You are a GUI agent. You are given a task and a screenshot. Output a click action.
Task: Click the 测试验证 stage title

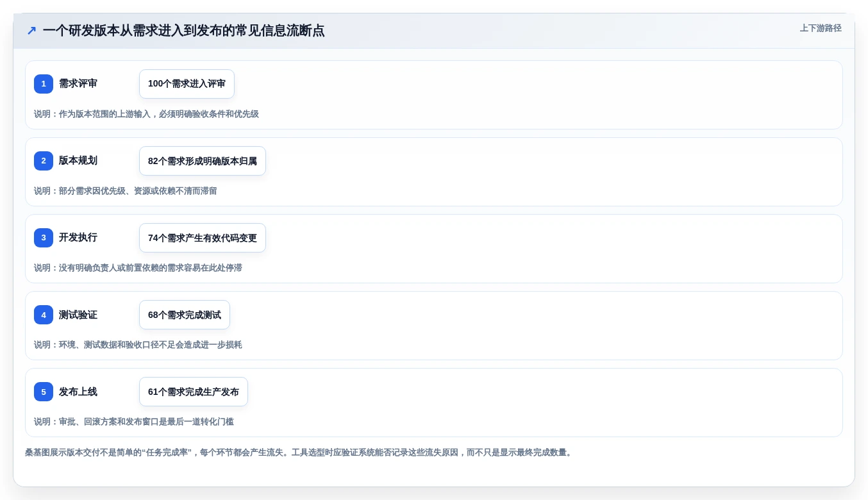78,315
